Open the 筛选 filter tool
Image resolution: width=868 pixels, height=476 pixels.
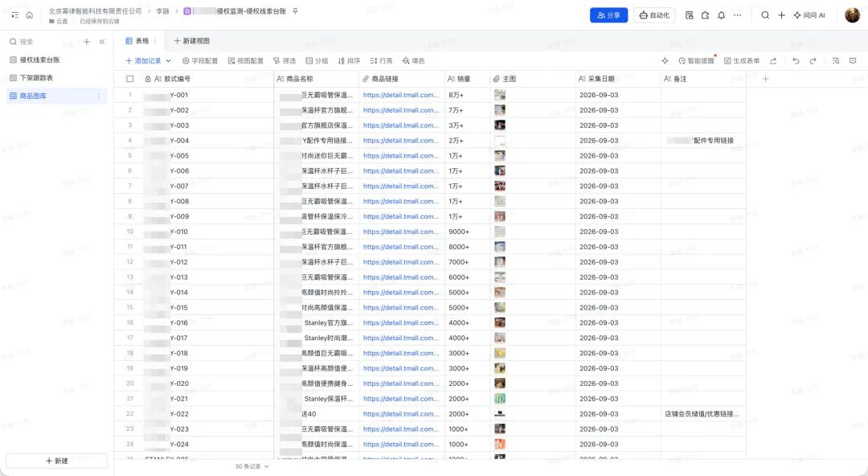[285, 61]
